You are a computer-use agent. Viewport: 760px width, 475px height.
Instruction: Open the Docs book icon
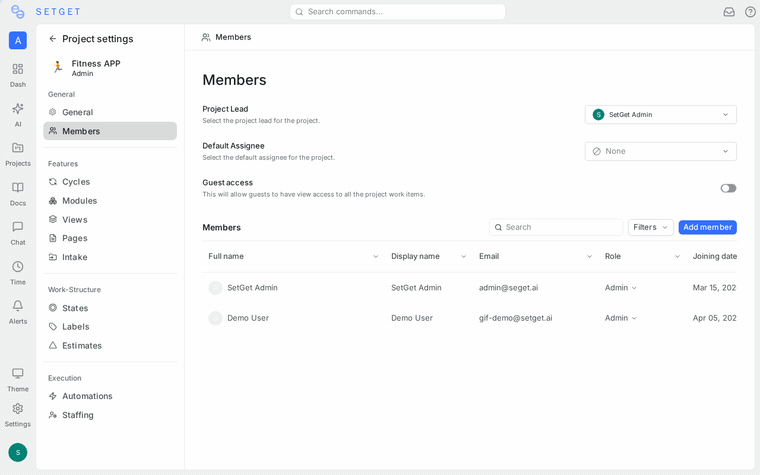point(18,188)
